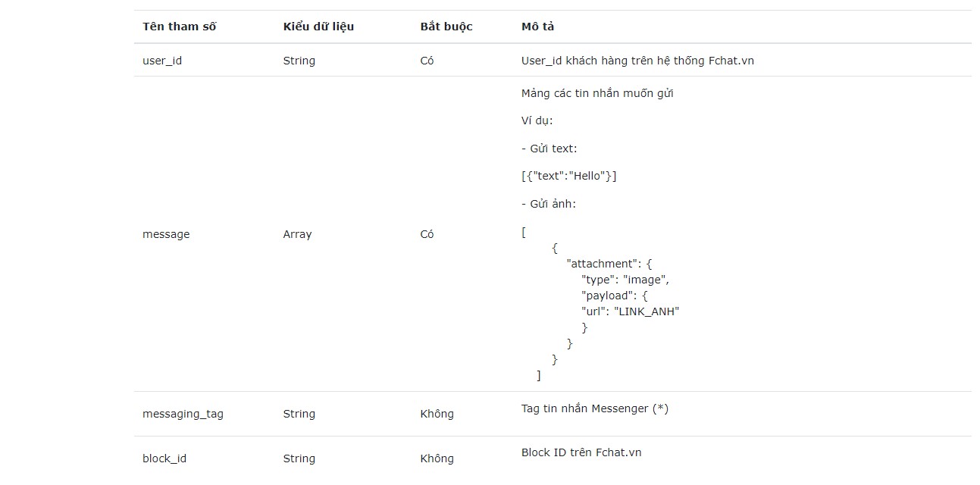This screenshot has width=980, height=485.
Task: Click the 'Mảng các tin nhắn muốn gửi' text
Action: (x=599, y=92)
